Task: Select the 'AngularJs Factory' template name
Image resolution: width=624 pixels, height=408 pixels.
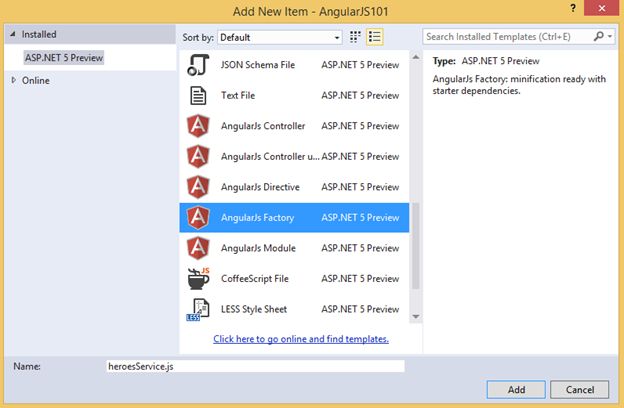Action: point(257,218)
